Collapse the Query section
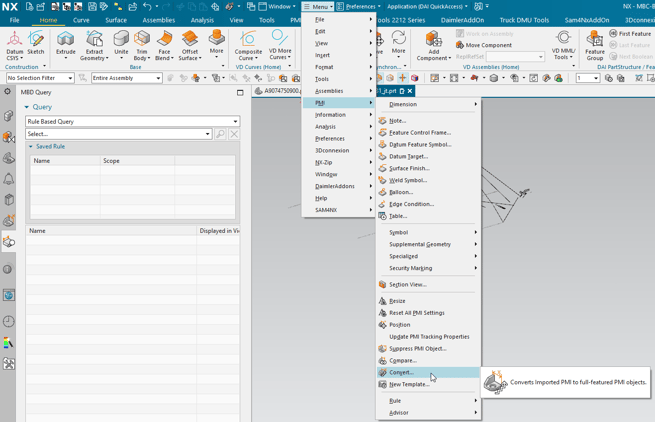655x422 pixels. (27, 107)
